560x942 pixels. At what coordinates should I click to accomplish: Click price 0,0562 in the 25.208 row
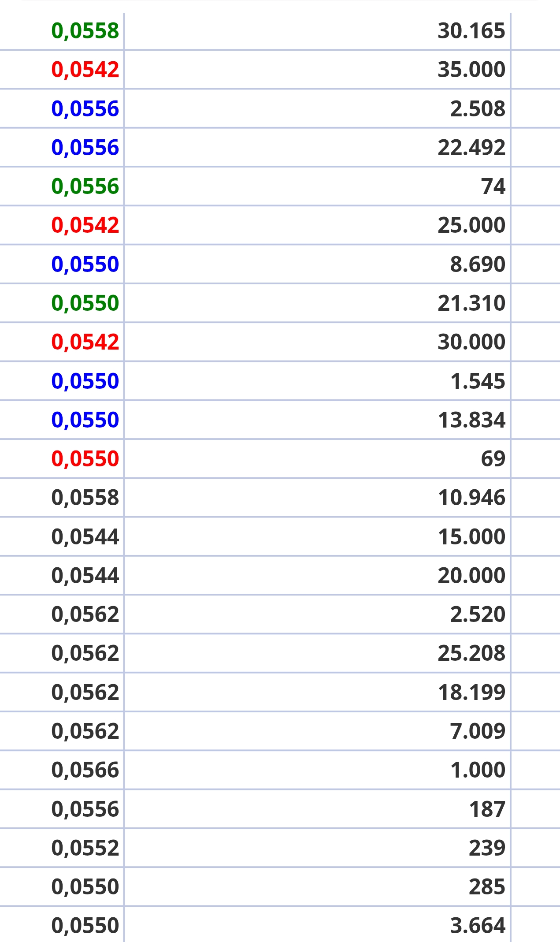tap(85, 653)
